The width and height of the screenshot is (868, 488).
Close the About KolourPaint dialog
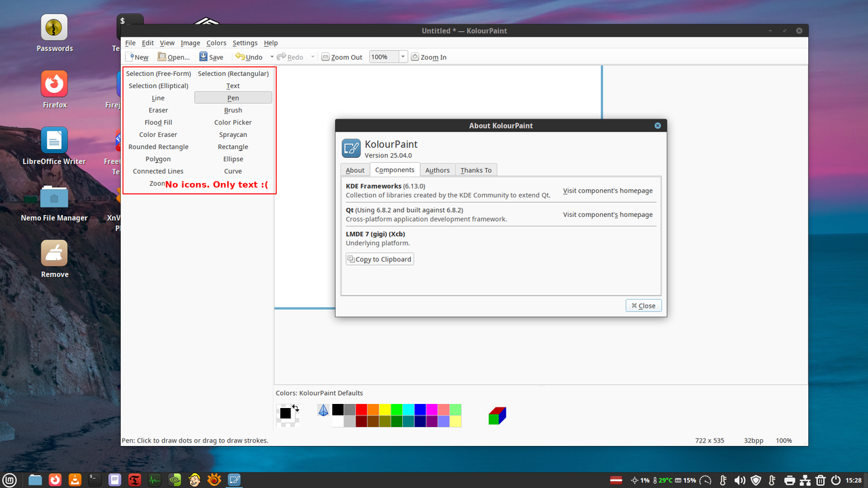[x=644, y=306]
